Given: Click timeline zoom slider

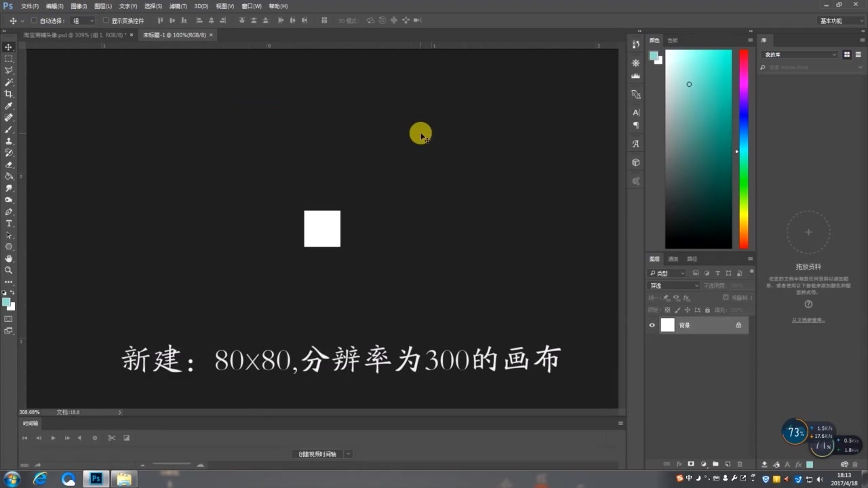Looking at the screenshot, I should [172, 465].
